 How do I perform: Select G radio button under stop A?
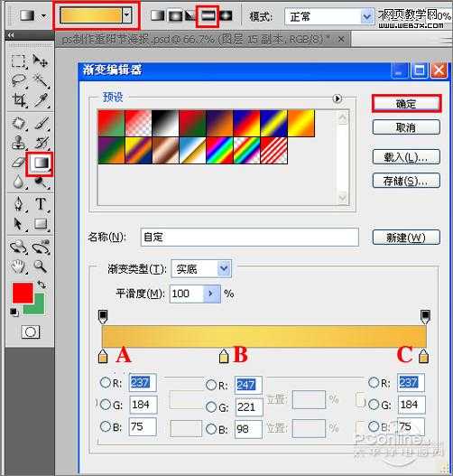pos(106,404)
